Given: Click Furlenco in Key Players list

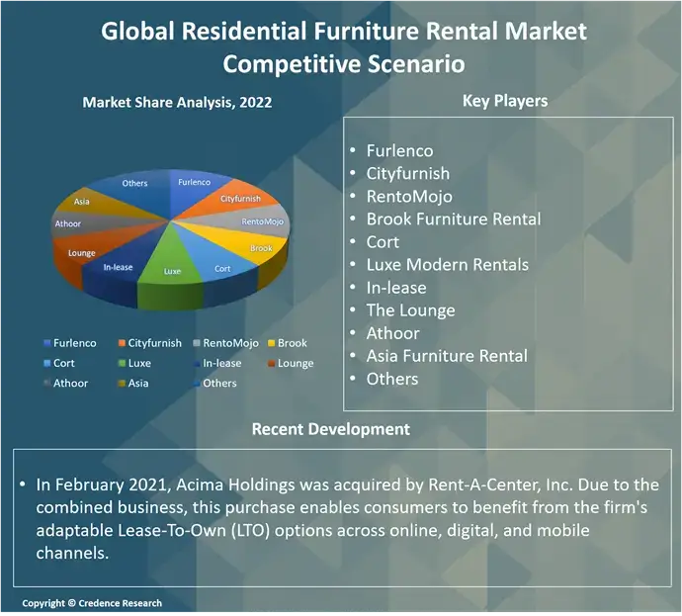Looking at the screenshot, I should pyautogui.click(x=399, y=151).
